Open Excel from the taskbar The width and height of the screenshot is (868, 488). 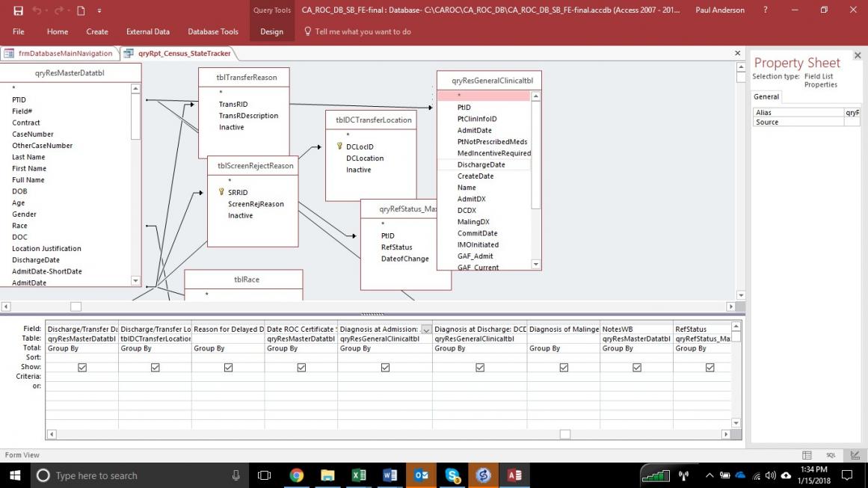359,475
